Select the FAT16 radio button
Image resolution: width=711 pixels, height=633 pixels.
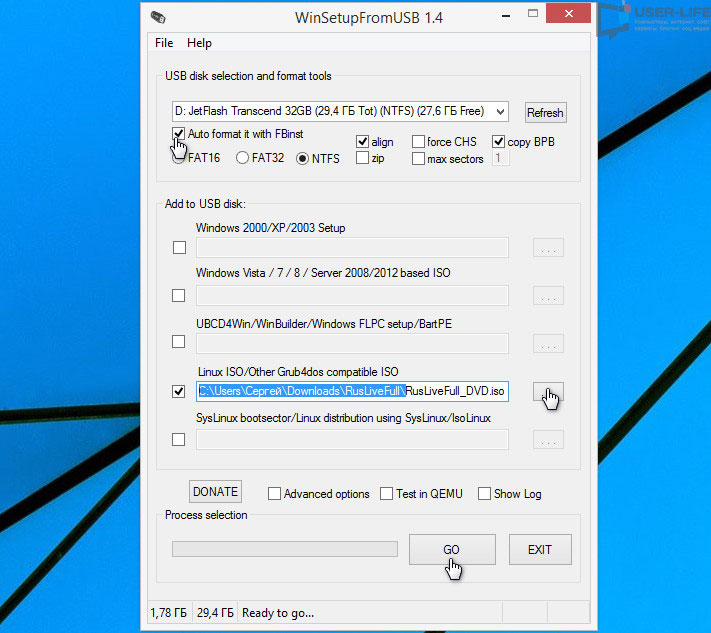[179, 158]
